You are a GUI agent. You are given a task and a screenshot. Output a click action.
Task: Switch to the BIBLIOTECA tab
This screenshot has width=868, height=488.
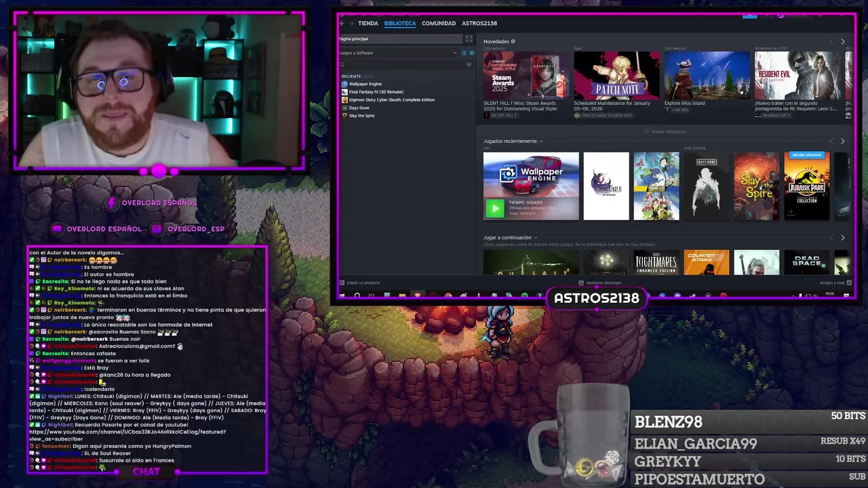400,23
